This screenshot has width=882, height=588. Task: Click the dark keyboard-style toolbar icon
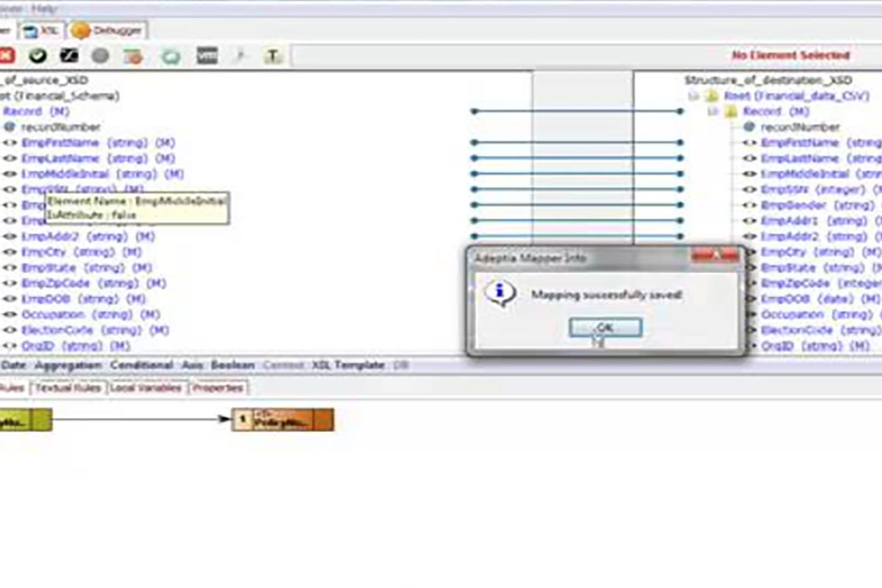[x=207, y=56]
